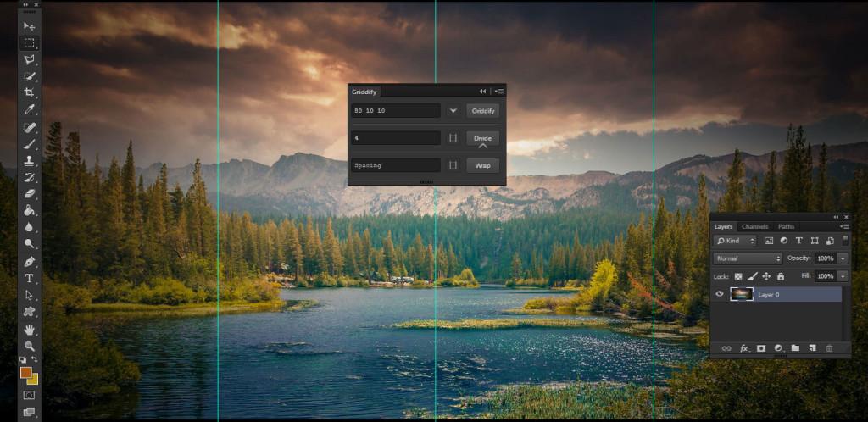
Task: Select the Eyedropper tool
Action: coord(30,109)
